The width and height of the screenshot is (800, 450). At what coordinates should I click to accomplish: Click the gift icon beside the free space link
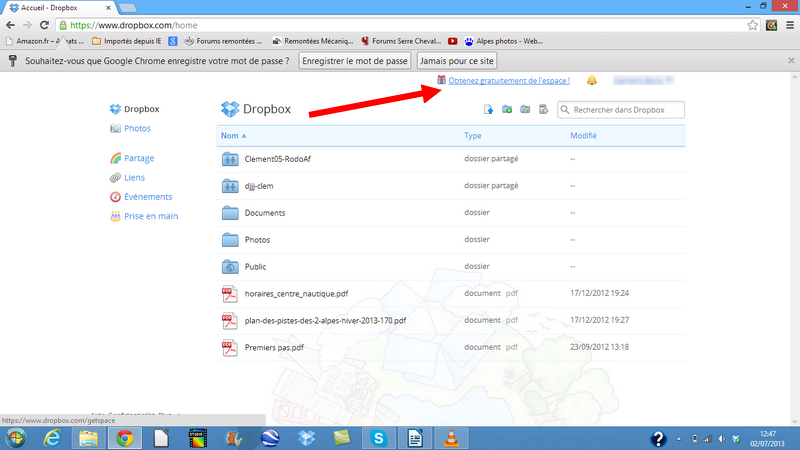(441, 80)
